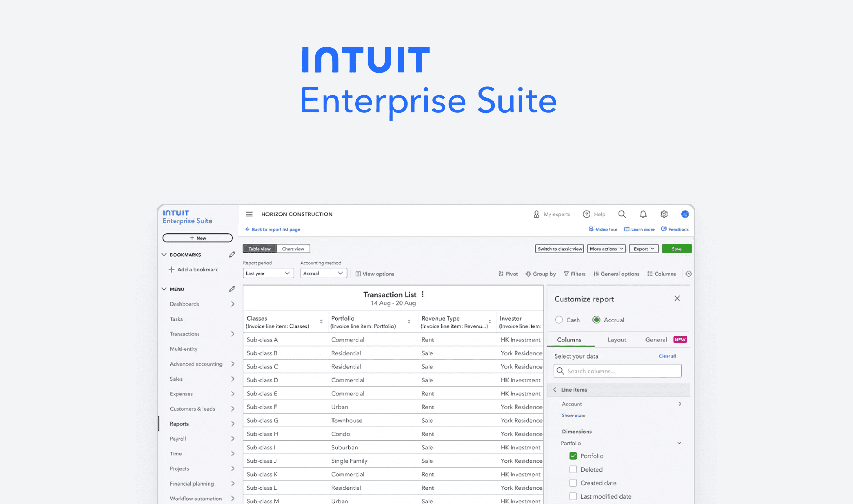Edit bookmarks with pencil icon

(232, 255)
